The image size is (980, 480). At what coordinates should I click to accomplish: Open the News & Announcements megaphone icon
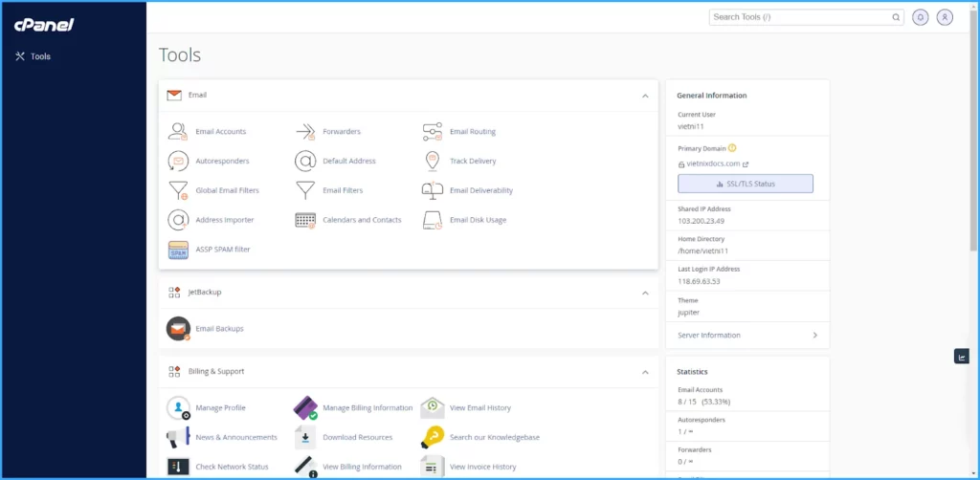coord(178,437)
